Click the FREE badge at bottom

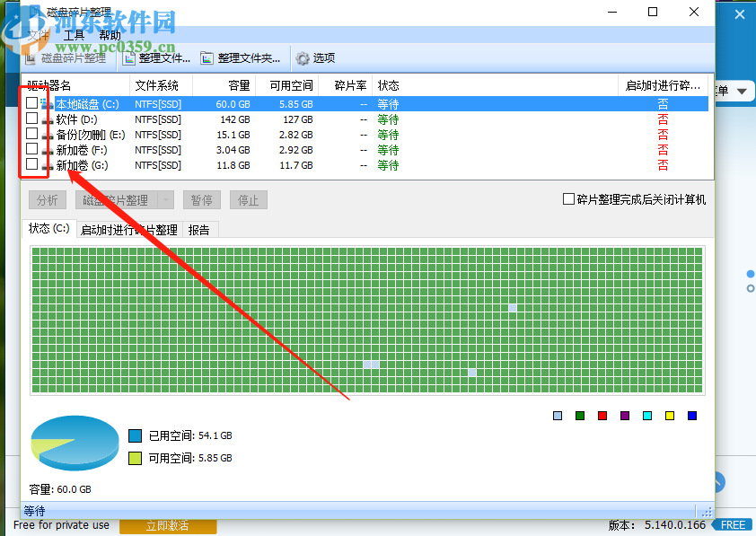pyautogui.click(x=733, y=525)
